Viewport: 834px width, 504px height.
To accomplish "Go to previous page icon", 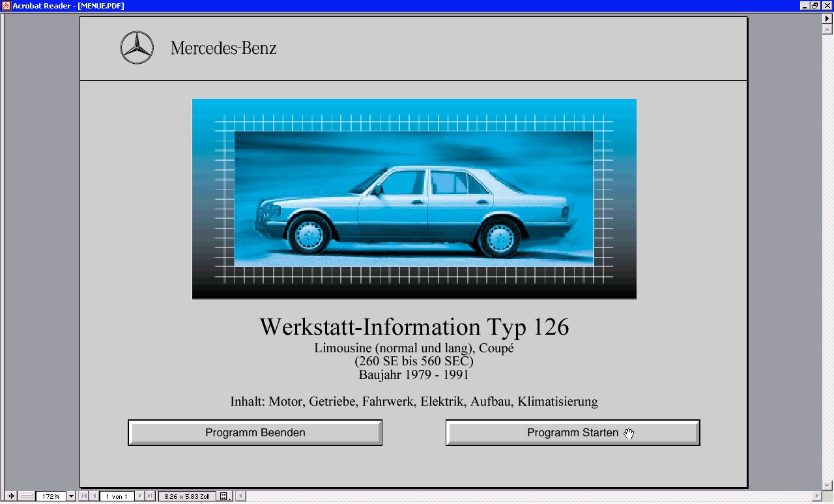I will pyautogui.click(x=94, y=496).
